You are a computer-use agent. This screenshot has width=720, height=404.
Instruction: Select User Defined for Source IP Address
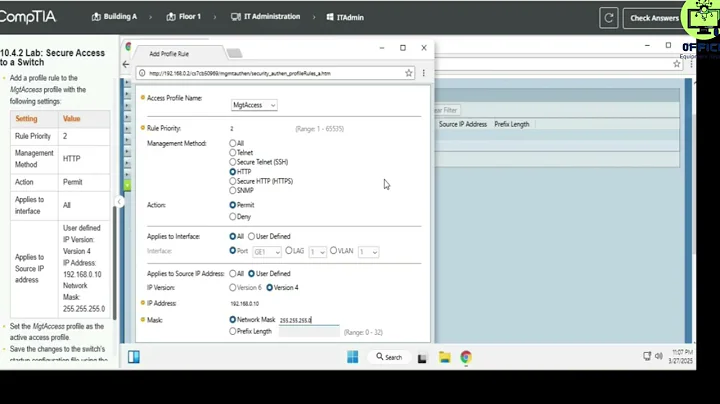[x=251, y=273]
